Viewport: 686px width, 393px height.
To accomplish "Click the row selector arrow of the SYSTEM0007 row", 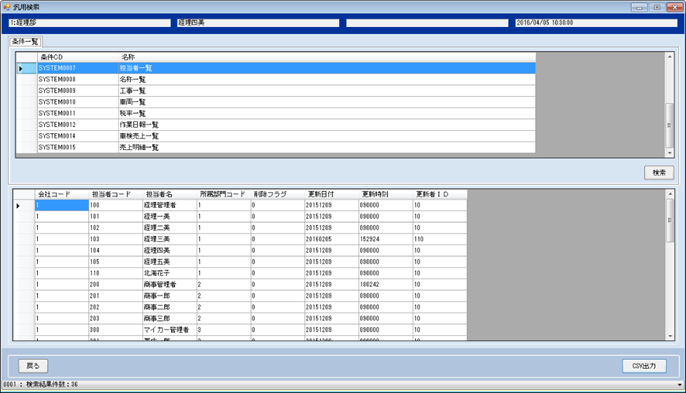I will 26,68.
